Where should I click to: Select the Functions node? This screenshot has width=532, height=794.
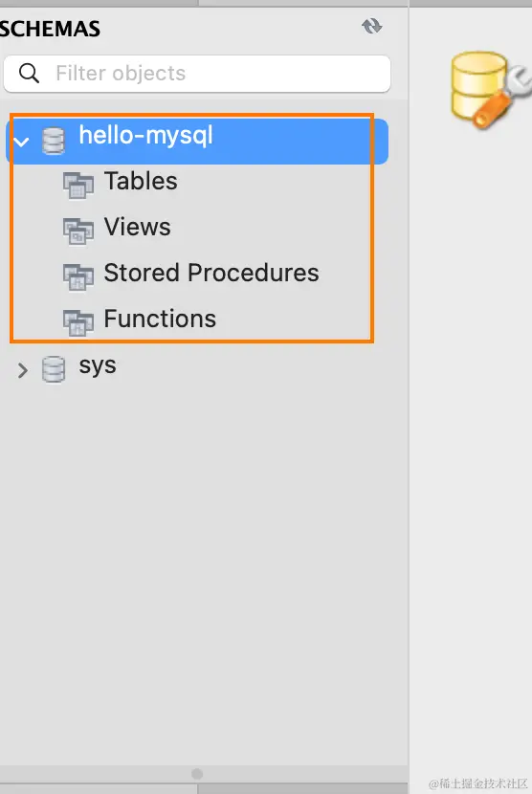(x=160, y=319)
